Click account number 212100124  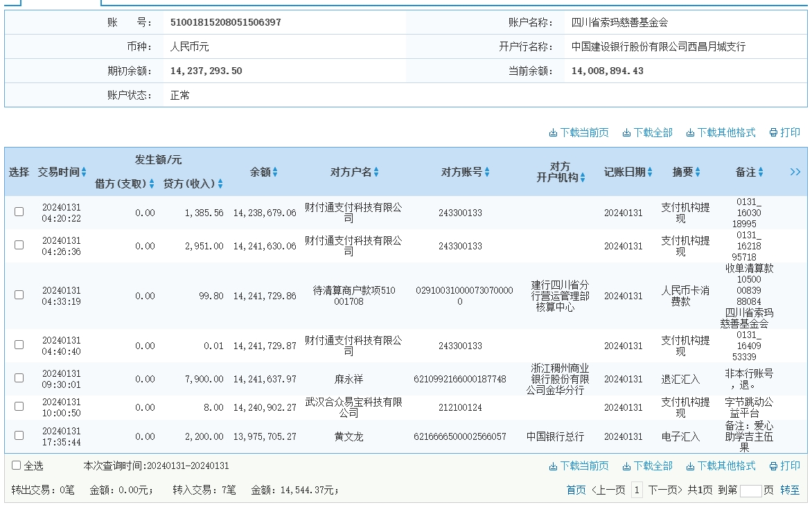pyautogui.click(x=460, y=407)
